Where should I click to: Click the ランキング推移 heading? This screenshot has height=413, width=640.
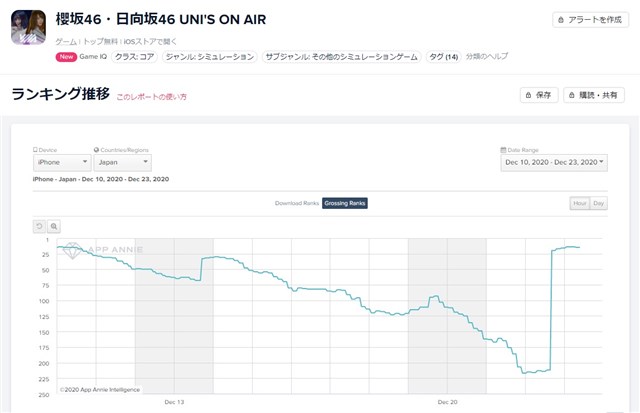pyautogui.click(x=61, y=94)
